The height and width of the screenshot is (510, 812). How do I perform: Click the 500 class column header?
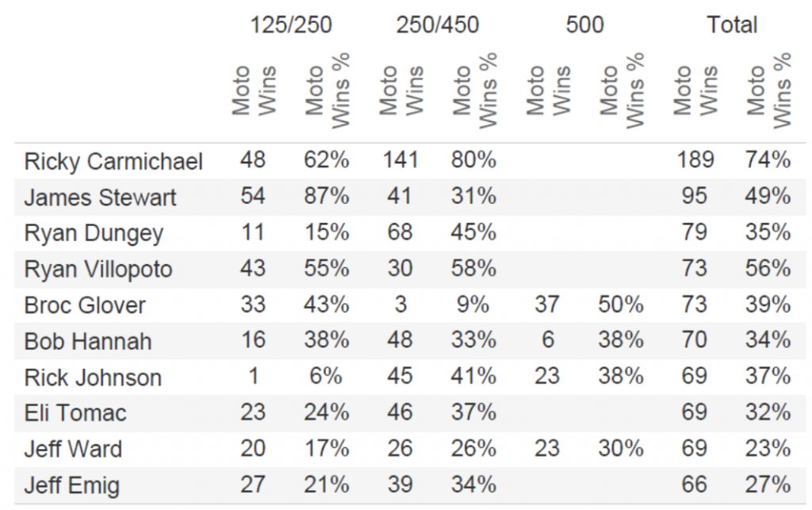point(584,25)
